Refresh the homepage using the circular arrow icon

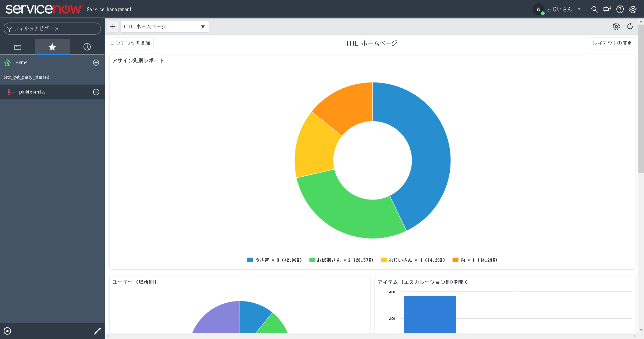pos(630,26)
